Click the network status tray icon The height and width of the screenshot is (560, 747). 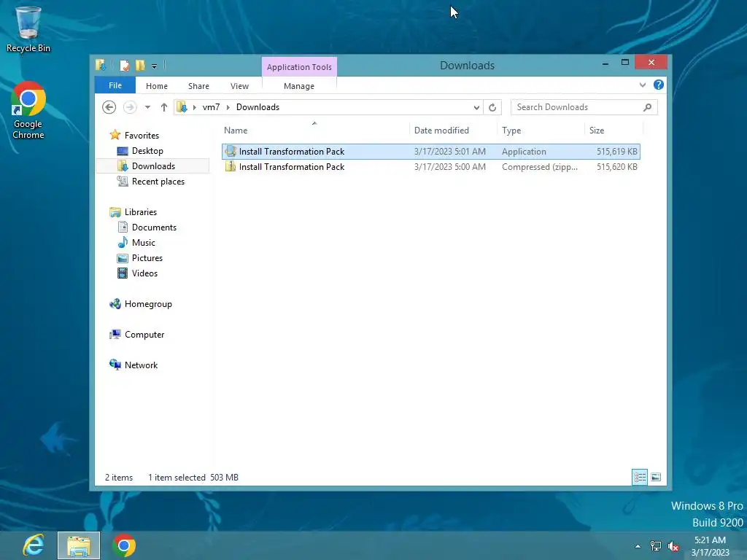656,546
